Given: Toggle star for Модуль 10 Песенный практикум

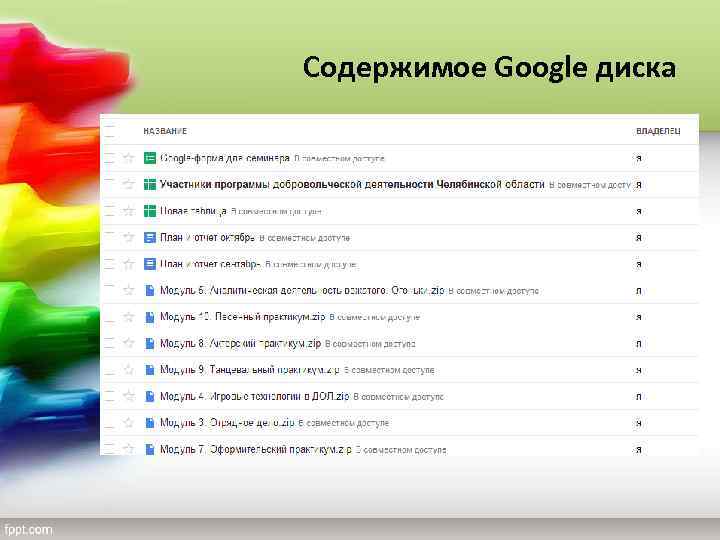Looking at the screenshot, I should click(129, 317).
